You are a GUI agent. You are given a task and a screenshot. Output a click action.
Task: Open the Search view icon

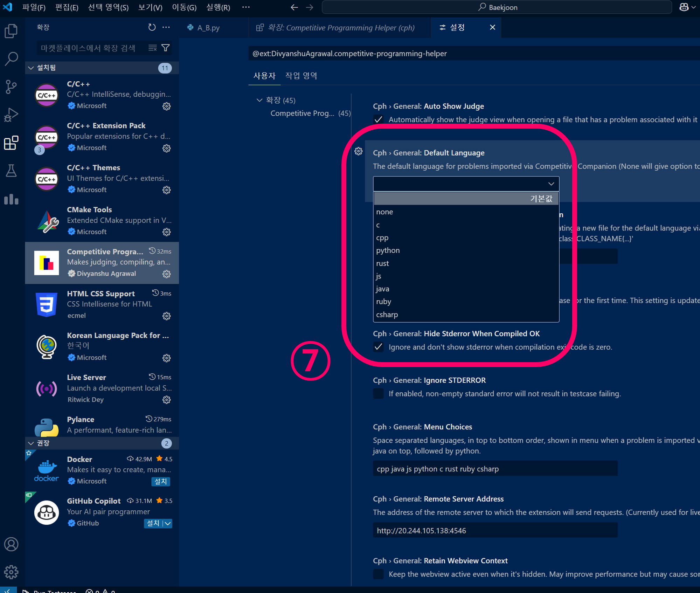coord(11,59)
